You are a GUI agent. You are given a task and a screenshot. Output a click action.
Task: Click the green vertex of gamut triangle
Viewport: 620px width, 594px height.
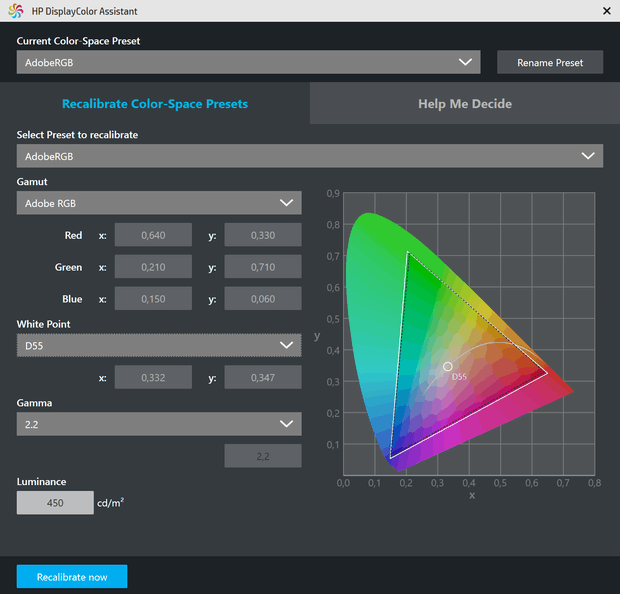[408, 252]
